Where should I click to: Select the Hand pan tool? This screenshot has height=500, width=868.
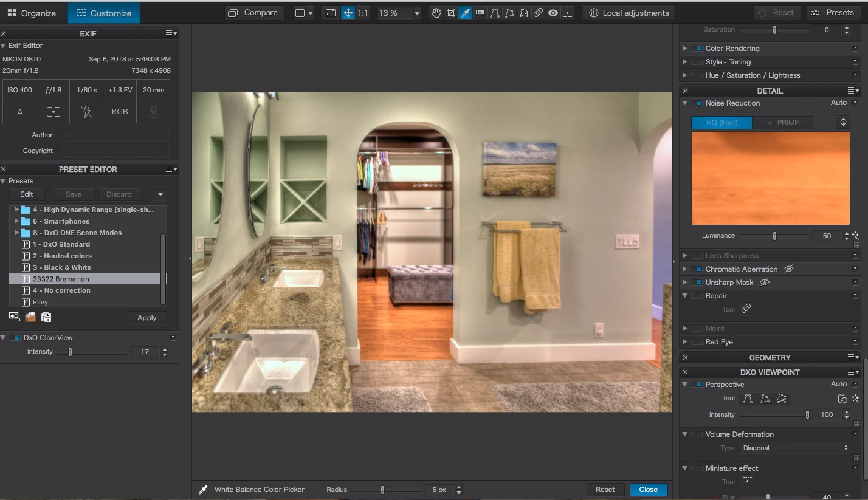(x=436, y=13)
